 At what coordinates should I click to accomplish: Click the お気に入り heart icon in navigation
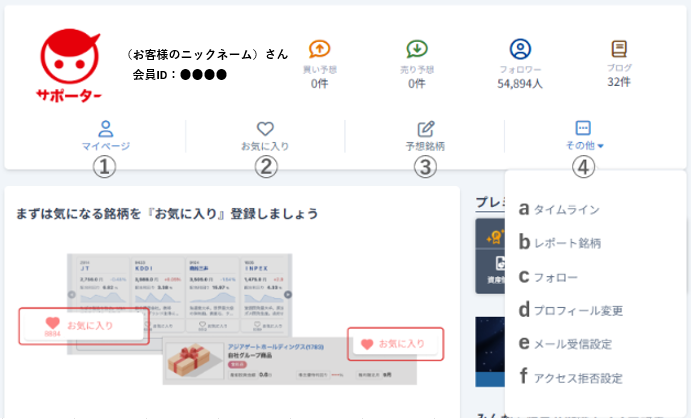[265, 129]
